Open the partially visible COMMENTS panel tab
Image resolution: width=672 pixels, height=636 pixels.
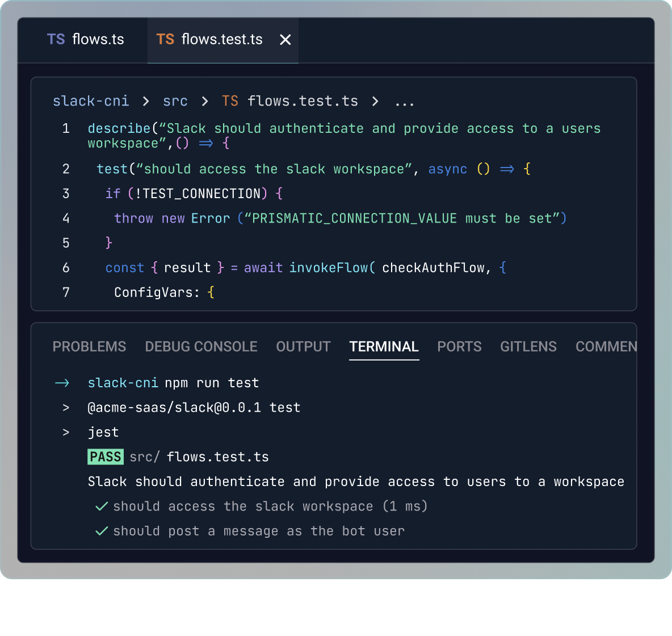606,346
